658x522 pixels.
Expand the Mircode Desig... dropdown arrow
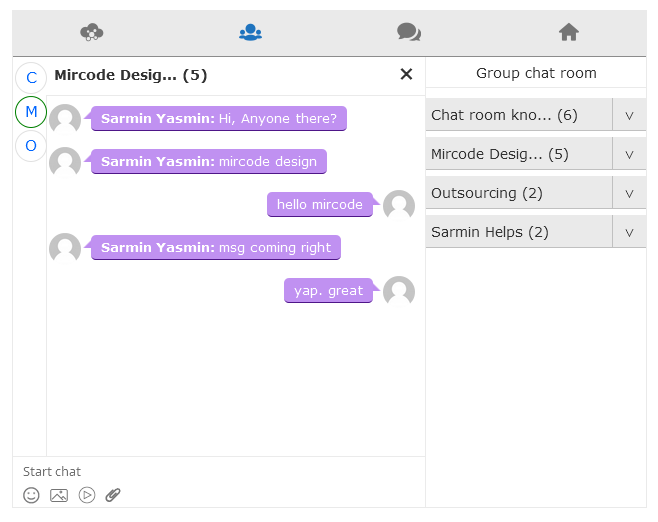(x=629, y=154)
